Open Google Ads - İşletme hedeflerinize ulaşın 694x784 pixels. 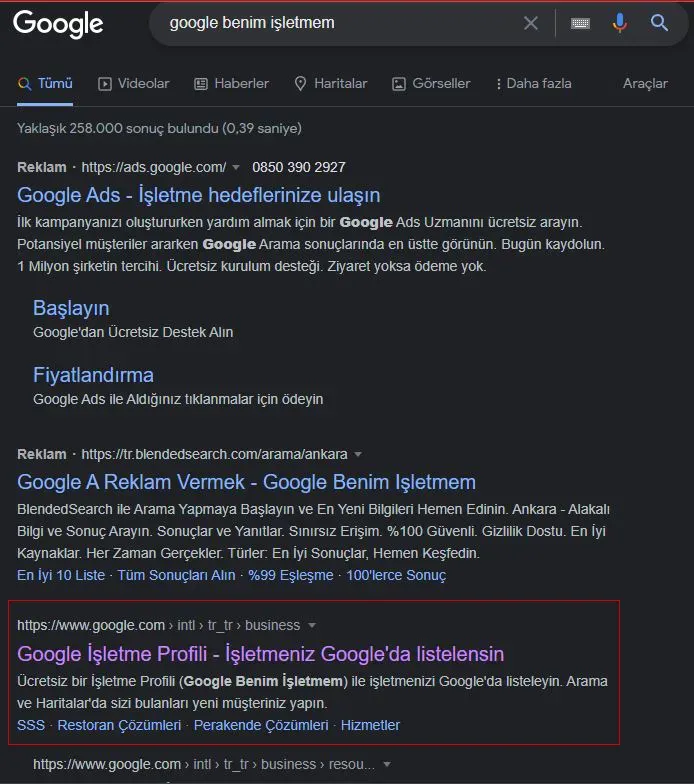(198, 195)
